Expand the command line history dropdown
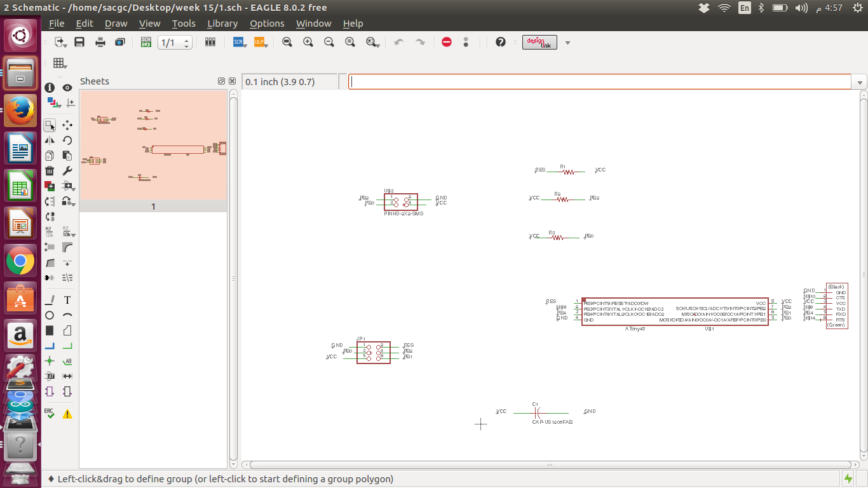 coord(860,82)
